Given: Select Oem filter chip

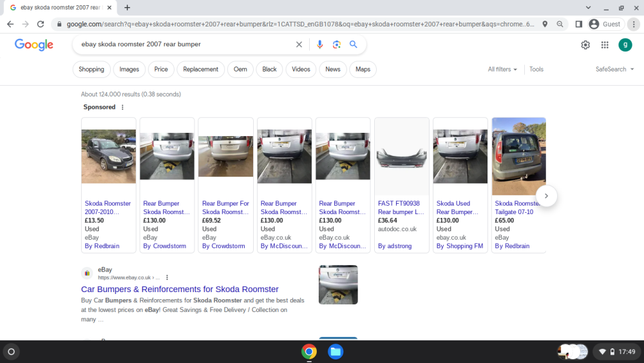Looking at the screenshot, I should [240, 70].
